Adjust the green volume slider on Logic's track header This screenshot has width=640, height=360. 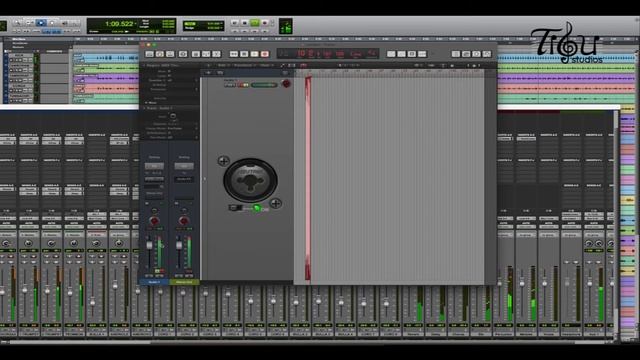tap(264, 85)
